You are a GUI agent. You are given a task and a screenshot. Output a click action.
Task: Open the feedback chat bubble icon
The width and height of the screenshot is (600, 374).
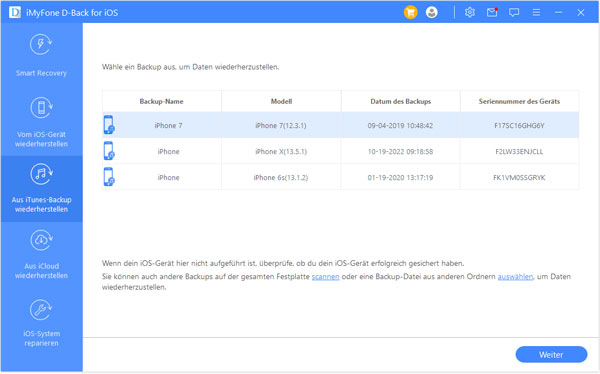pyautogui.click(x=514, y=13)
